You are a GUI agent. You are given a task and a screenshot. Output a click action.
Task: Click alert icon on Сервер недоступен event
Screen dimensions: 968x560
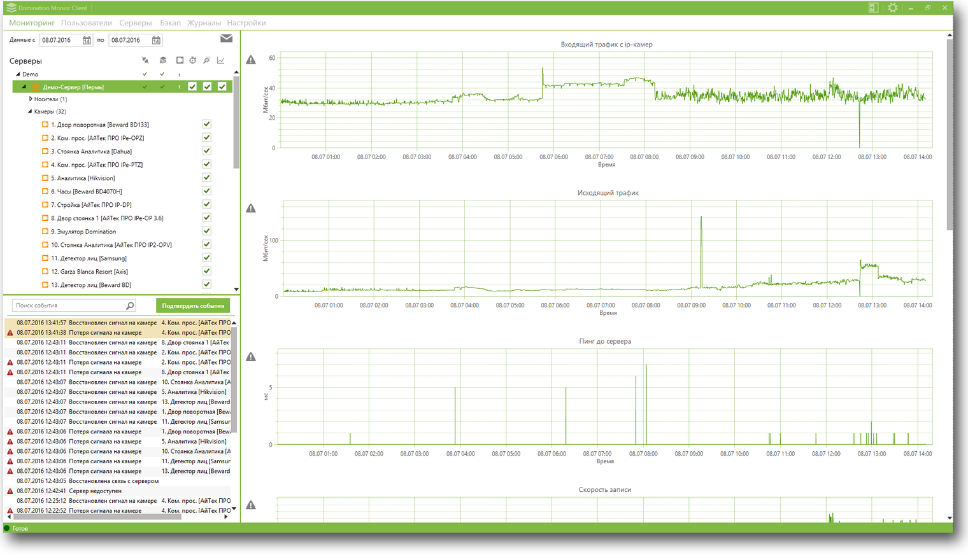(10, 491)
